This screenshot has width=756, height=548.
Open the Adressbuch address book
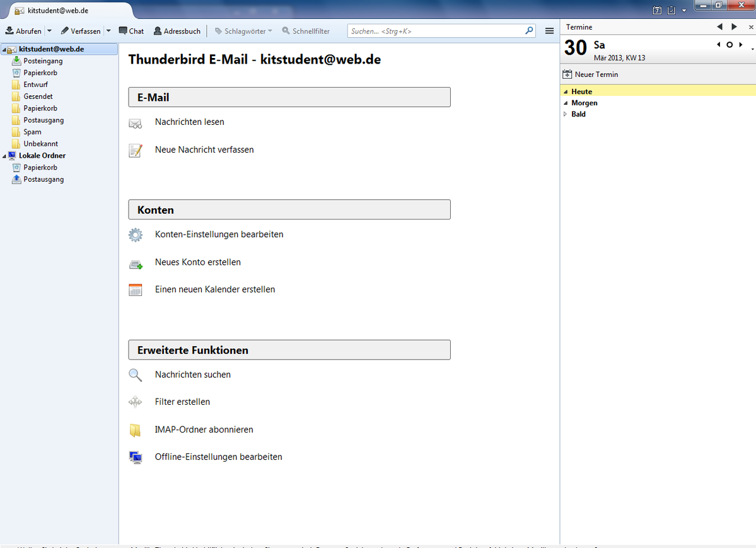177,31
